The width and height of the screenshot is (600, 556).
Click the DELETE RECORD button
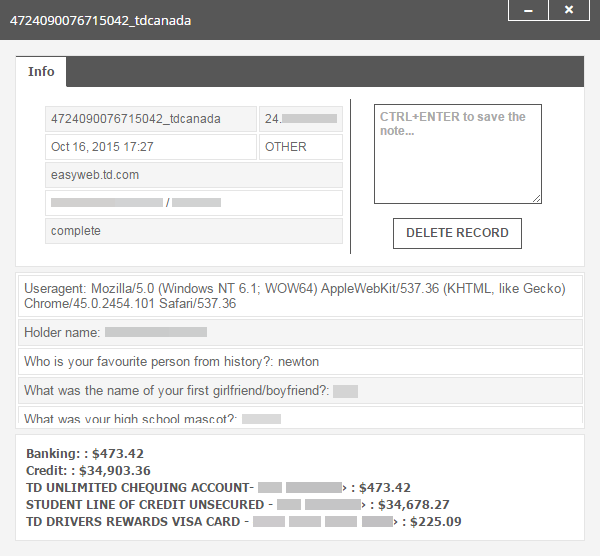tap(457, 233)
